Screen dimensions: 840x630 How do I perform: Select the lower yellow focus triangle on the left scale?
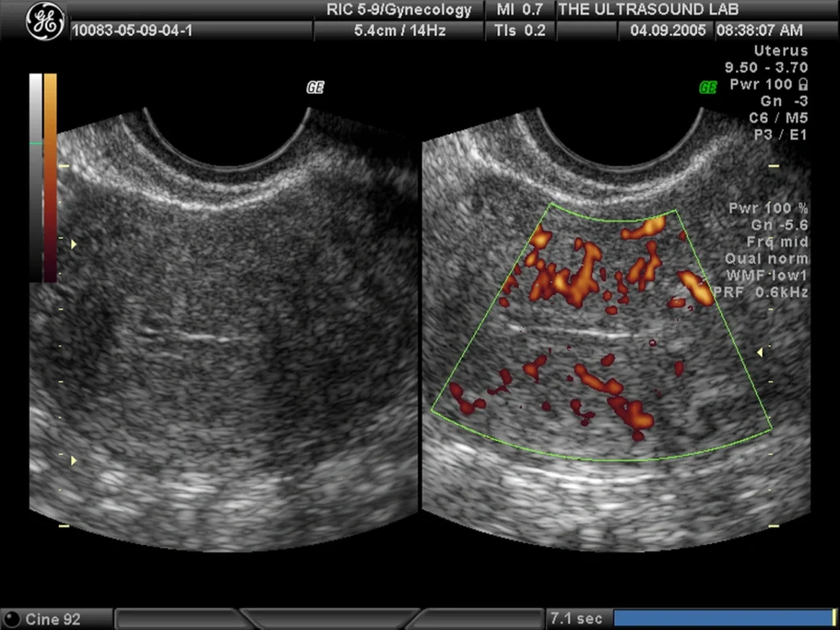pos(74,460)
